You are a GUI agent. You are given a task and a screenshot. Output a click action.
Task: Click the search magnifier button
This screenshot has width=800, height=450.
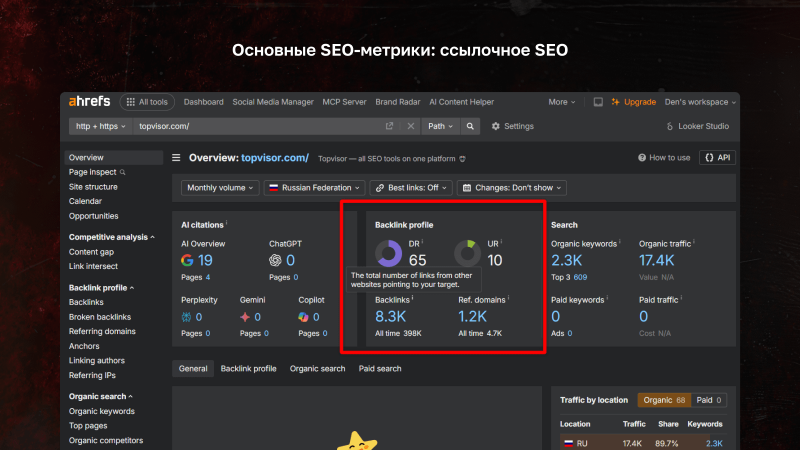click(x=470, y=126)
